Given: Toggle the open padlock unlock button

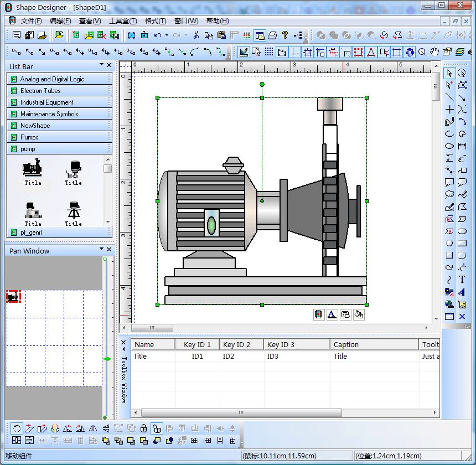Looking at the screenshot, I should pos(157,428).
